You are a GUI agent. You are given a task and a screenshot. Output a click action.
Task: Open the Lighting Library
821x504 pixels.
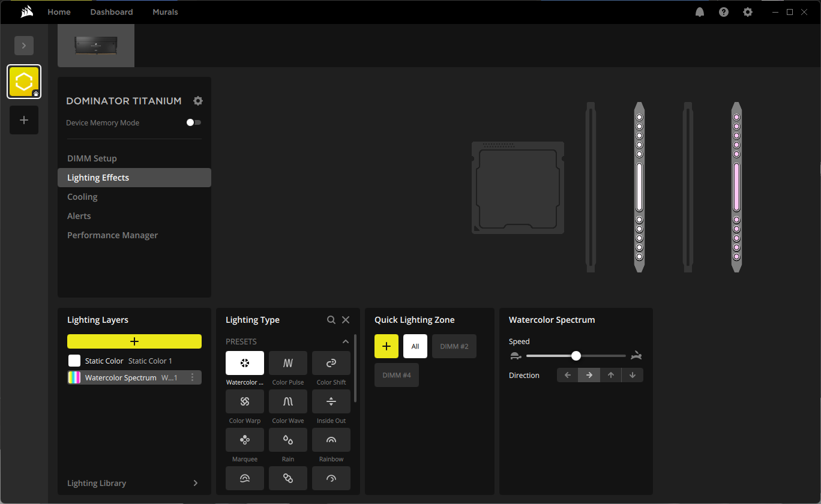tap(134, 483)
